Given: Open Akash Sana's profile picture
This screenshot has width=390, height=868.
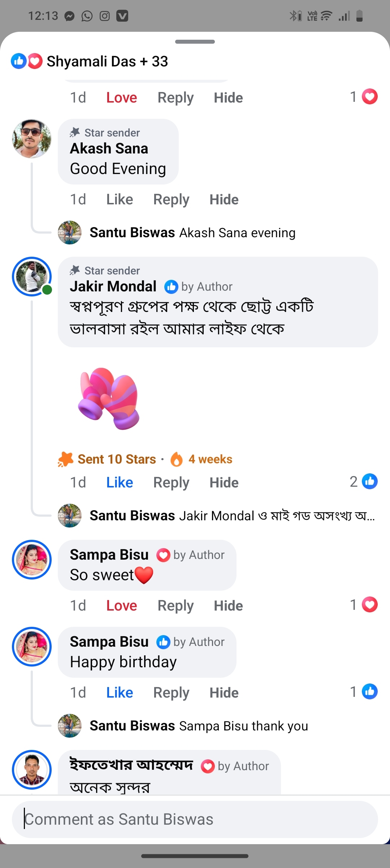Looking at the screenshot, I should (x=32, y=139).
